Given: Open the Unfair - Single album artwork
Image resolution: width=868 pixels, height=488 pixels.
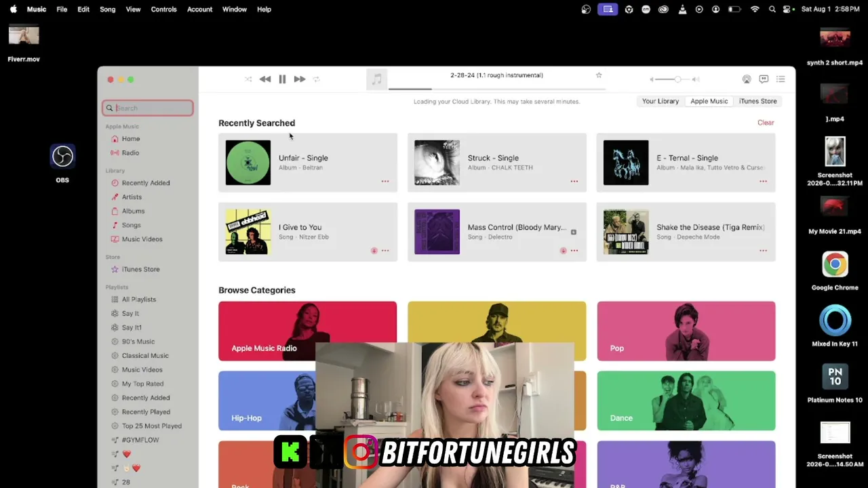Looking at the screenshot, I should [248, 163].
